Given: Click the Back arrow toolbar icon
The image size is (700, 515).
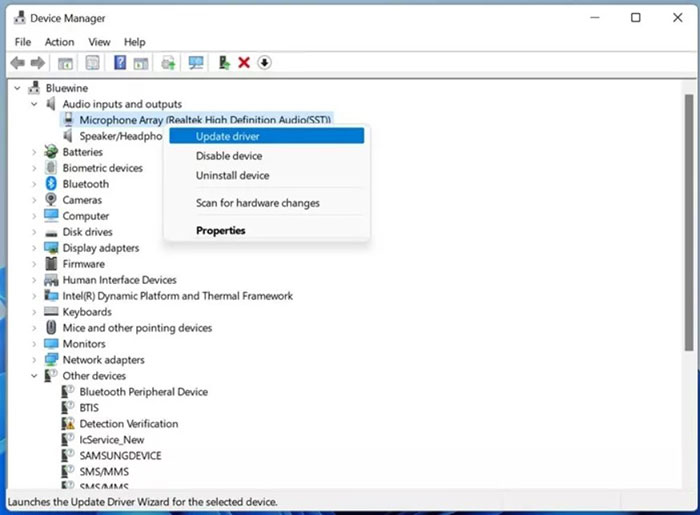Looking at the screenshot, I should 17,63.
